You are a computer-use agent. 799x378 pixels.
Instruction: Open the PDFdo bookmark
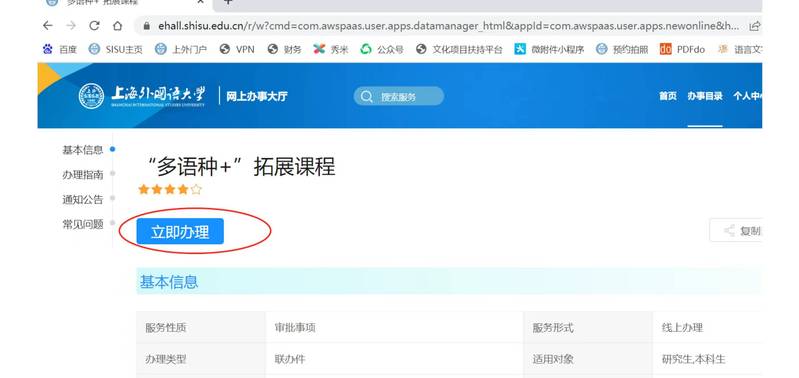point(682,49)
